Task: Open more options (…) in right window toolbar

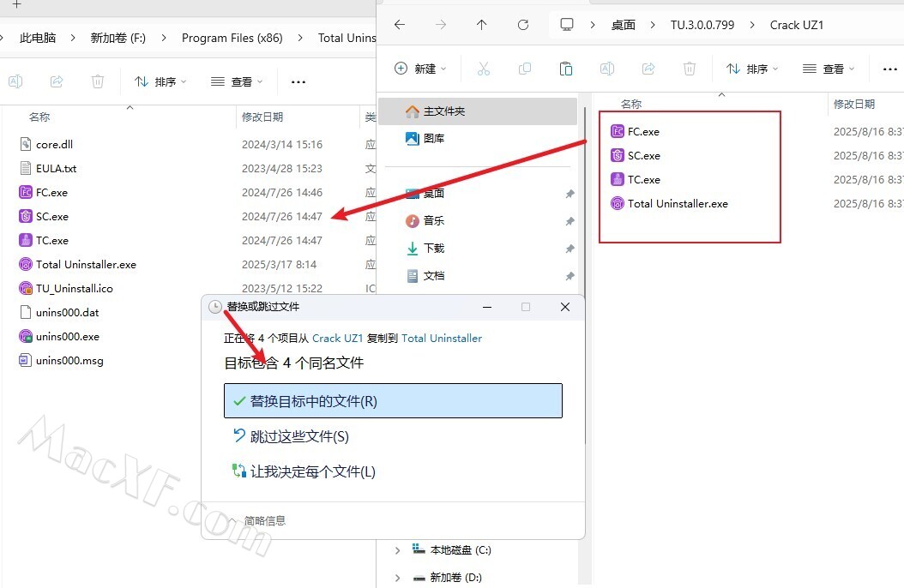Action: click(x=889, y=69)
